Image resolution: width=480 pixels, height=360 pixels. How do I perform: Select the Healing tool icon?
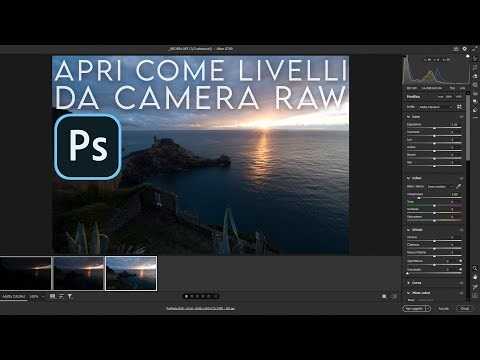click(x=475, y=76)
